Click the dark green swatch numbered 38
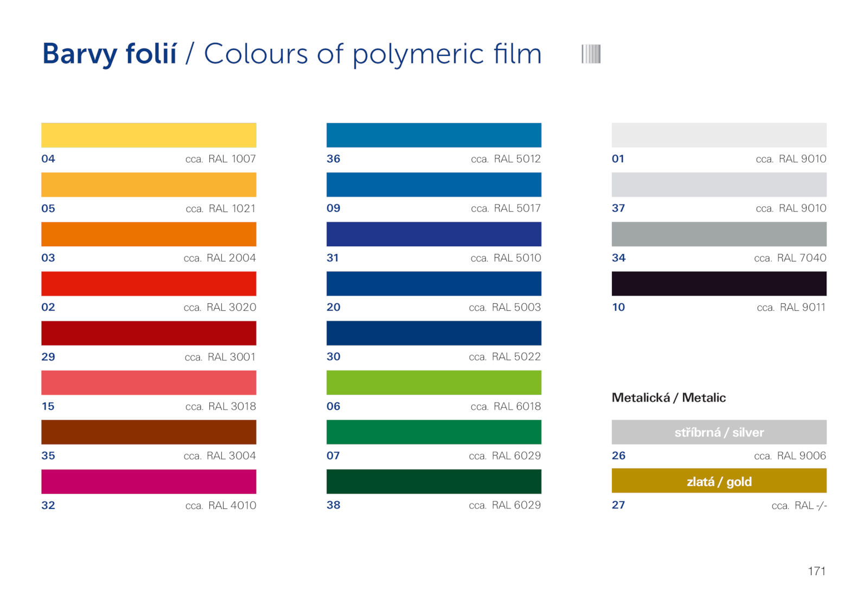 coord(433,481)
